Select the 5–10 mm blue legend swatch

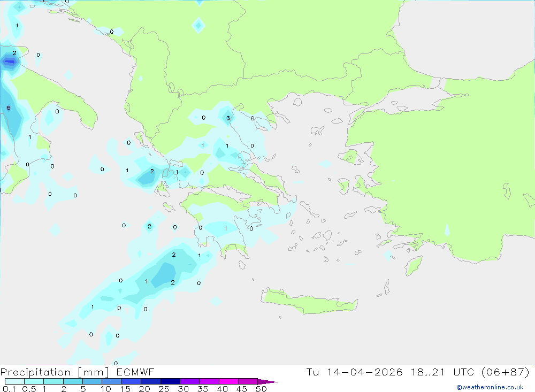pyautogui.click(x=93, y=381)
